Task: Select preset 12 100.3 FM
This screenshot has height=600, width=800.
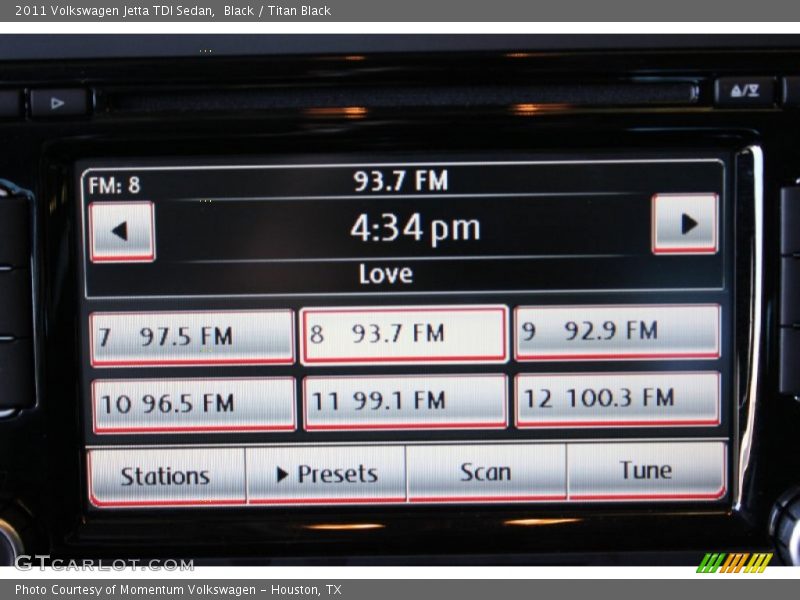Action: coord(617,399)
